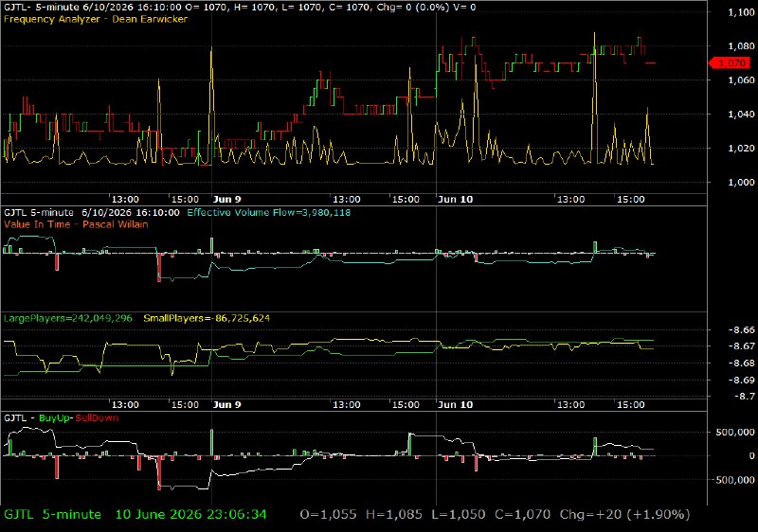
Task: Click the 1,060 price axis label
Action: [x=741, y=80]
